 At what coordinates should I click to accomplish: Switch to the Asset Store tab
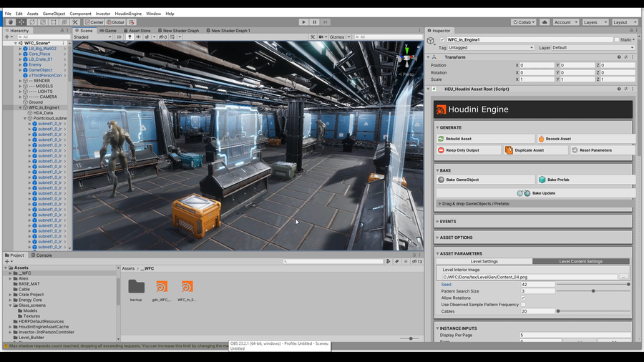[x=137, y=31]
